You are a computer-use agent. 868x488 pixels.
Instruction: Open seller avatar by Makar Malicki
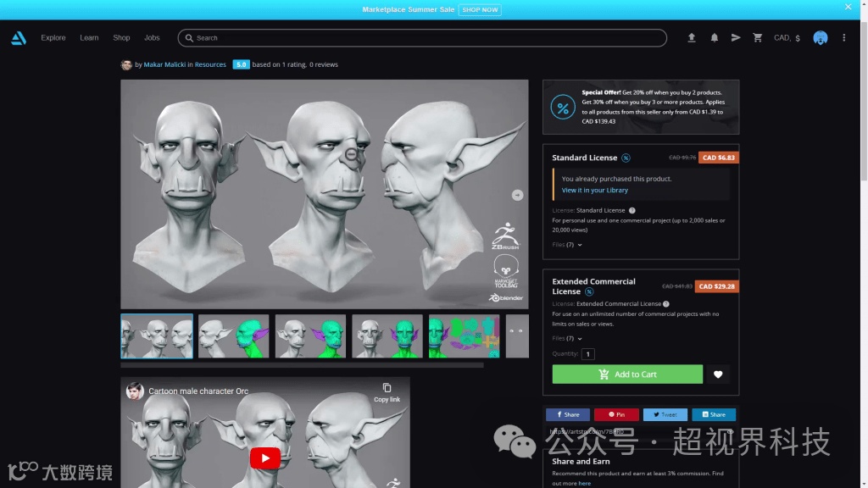(126, 64)
